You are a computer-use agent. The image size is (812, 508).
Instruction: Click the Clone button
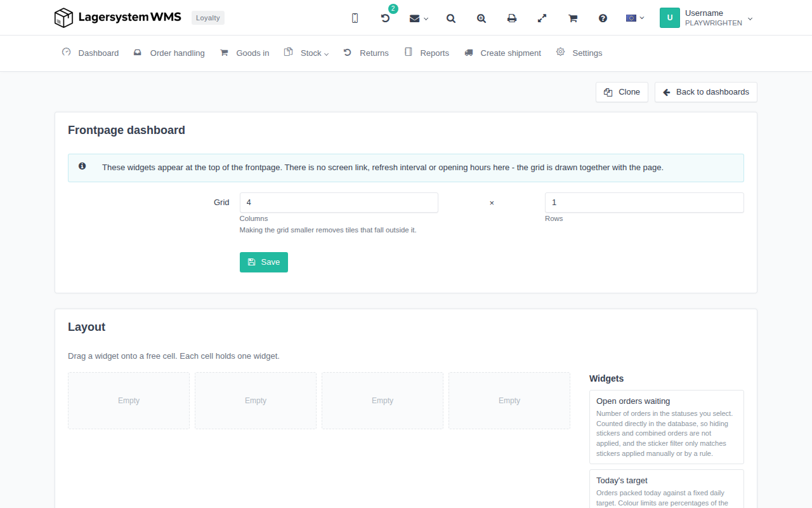click(622, 92)
